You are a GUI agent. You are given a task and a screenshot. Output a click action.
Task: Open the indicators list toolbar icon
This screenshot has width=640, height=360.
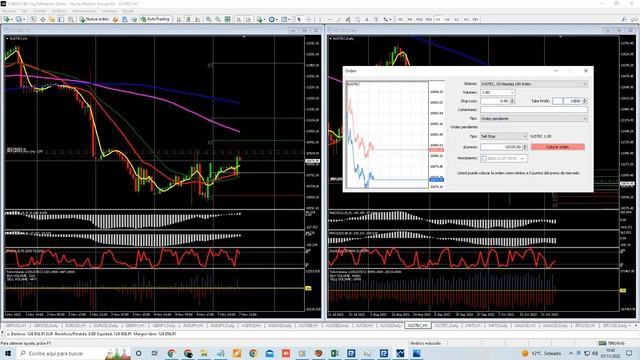click(x=260, y=19)
